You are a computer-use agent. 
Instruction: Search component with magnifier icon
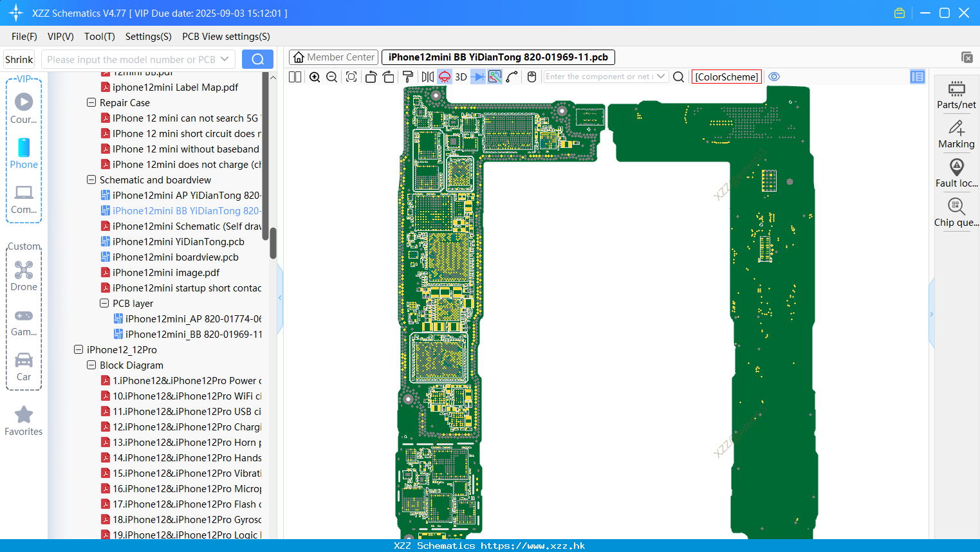click(678, 77)
